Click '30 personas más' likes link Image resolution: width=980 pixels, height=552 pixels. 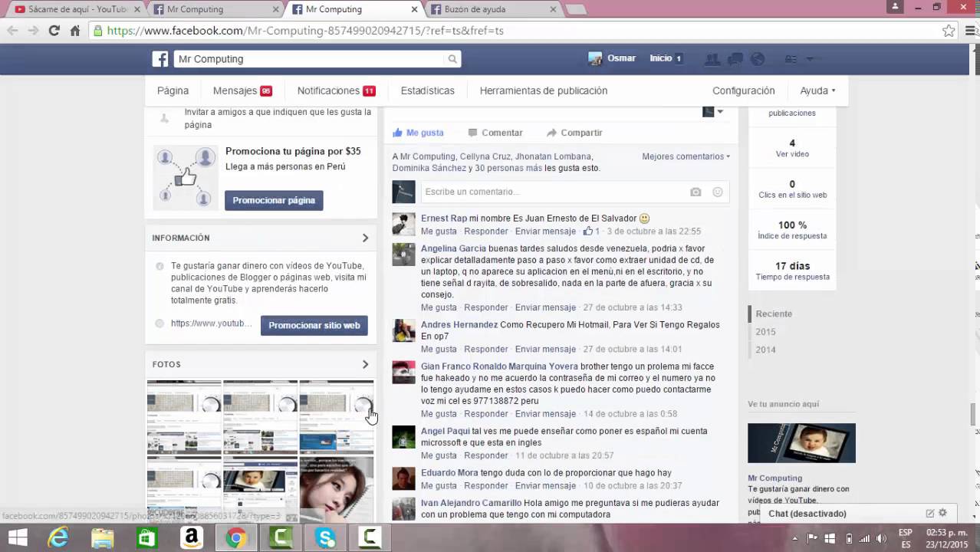[508, 168]
